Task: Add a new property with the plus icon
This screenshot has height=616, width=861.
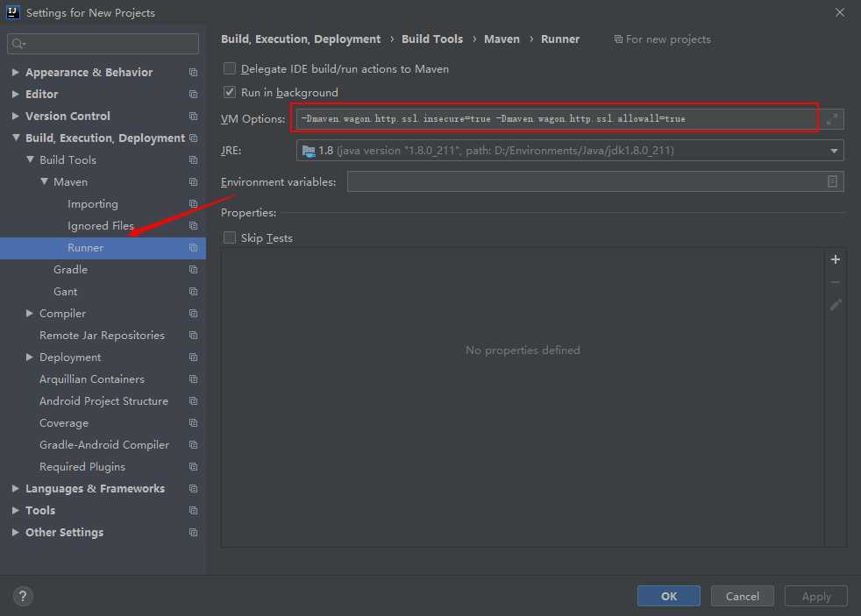Action: [x=836, y=259]
